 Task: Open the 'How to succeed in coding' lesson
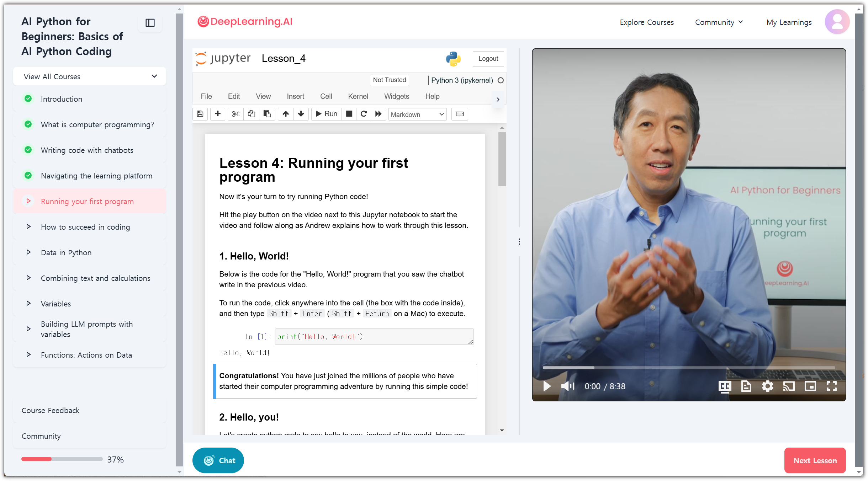click(x=85, y=227)
